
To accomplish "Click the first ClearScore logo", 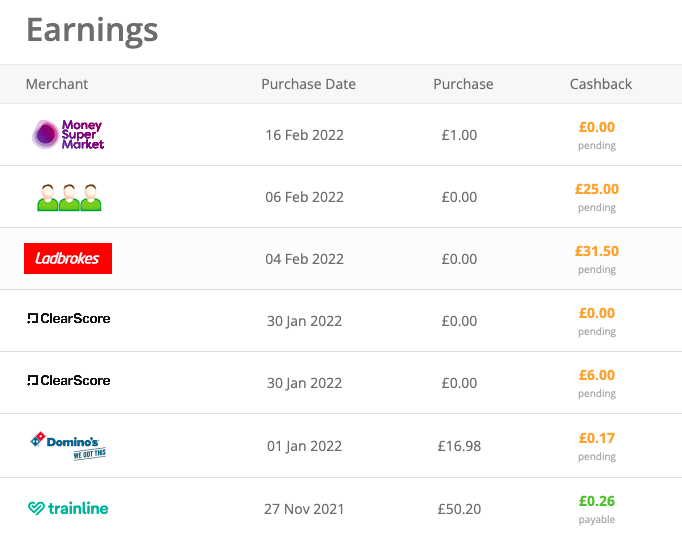I will click(x=68, y=319).
